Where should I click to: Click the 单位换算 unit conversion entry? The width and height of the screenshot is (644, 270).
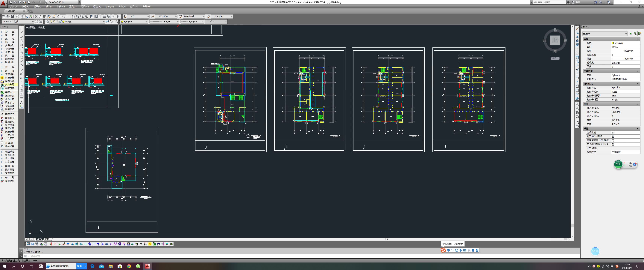pyautogui.click(x=10, y=146)
